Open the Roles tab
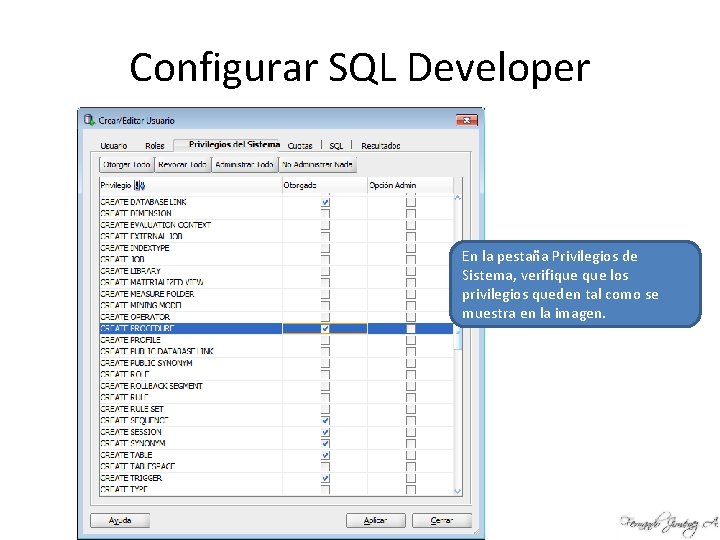720x540 pixels. click(x=155, y=146)
